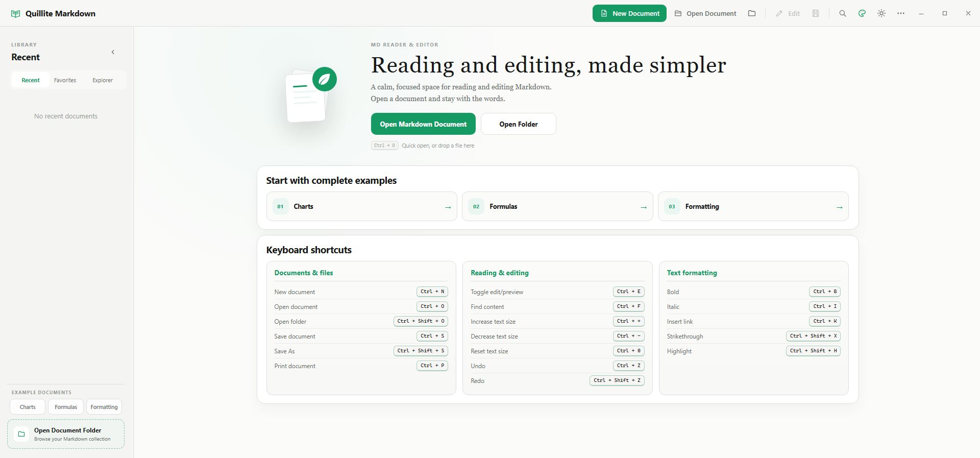The width and height of the screenshot is (980, 458).
Task: Click the Ctrl + E badge for Toggle edit/preview
Action: (629, 292)
